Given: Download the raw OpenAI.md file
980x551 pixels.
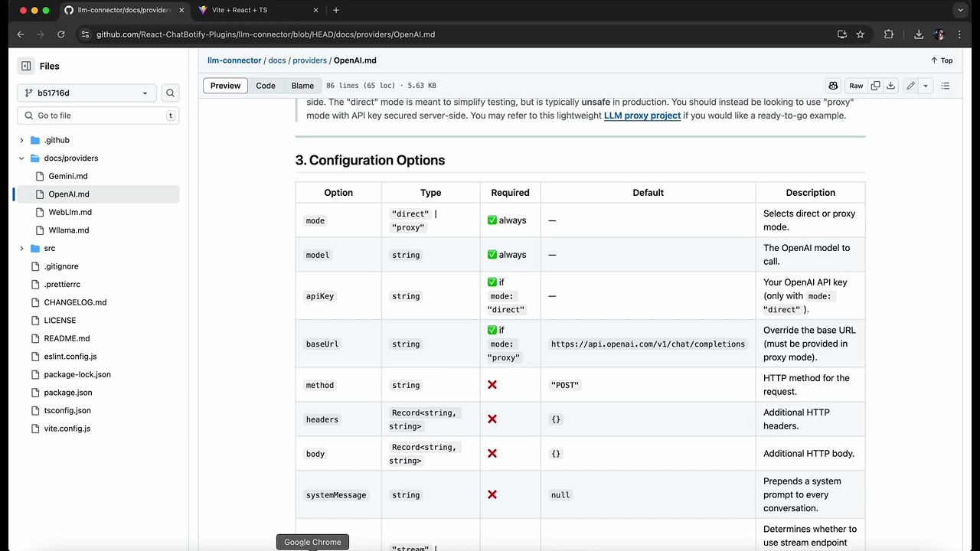Looking at the screenshot, I should (890, 86).
